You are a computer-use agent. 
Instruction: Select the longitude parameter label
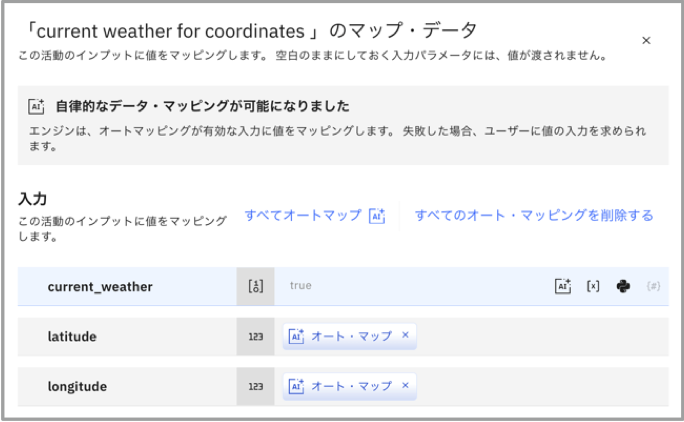click(x=77, y=386)
